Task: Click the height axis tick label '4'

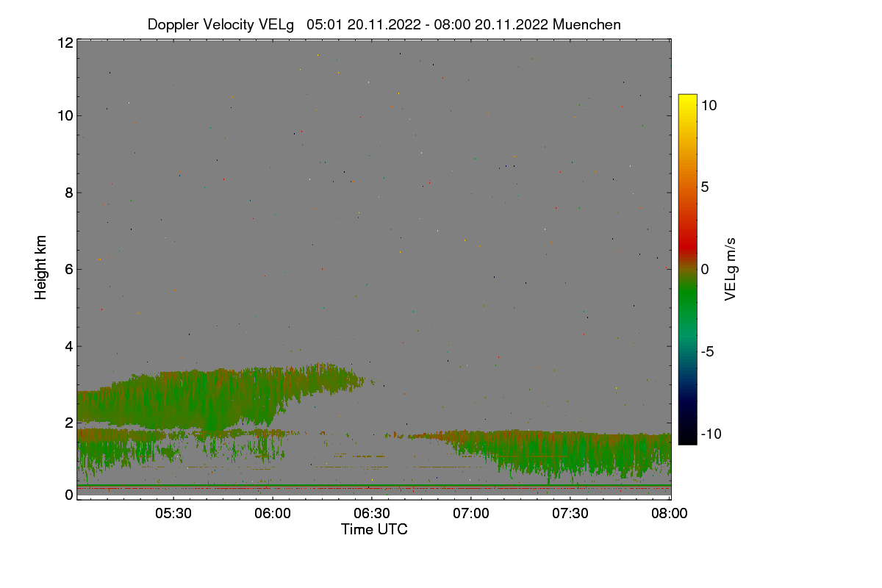Action: [68, 346]
